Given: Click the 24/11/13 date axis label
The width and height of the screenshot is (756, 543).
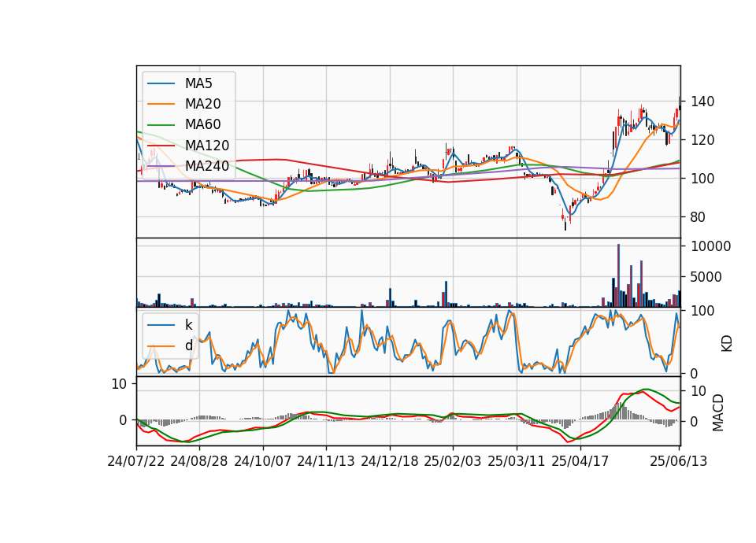Looking at the screenshot, I should click(x=326, y=461).
